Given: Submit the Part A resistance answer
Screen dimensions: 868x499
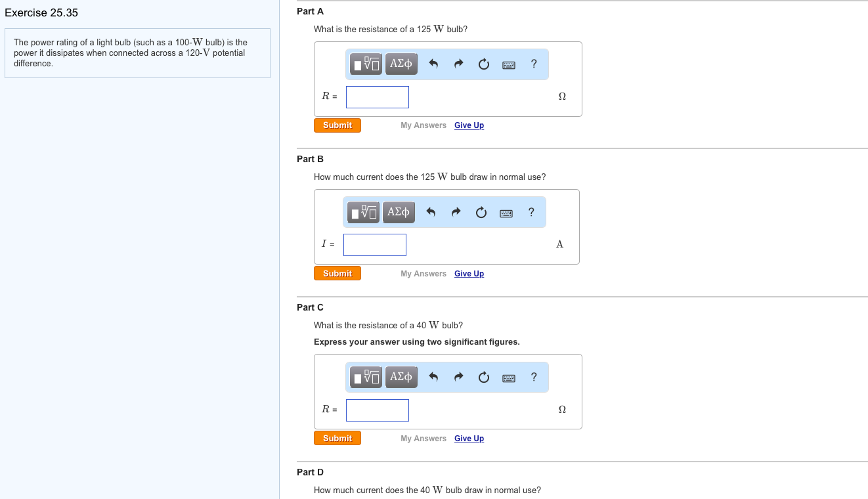Looking at the screenshot, I should (x=337, y=125).
